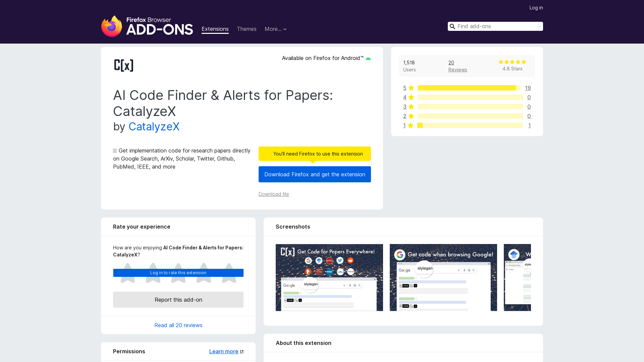Click the Download file link
644x362 pixels.
(x=274, y=194)
